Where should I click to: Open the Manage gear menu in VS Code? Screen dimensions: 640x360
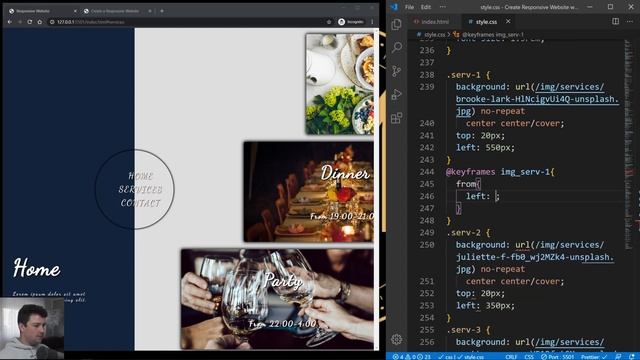pos(396,339)
